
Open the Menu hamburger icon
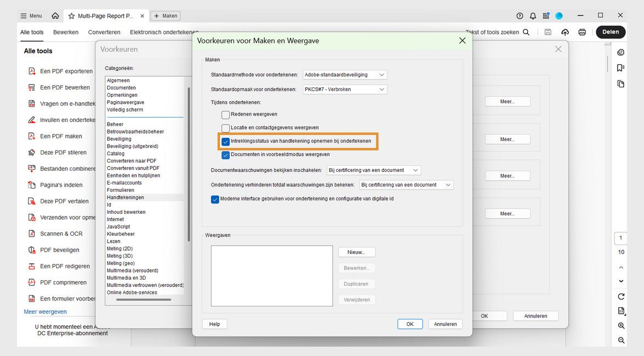tap(24, 16)
